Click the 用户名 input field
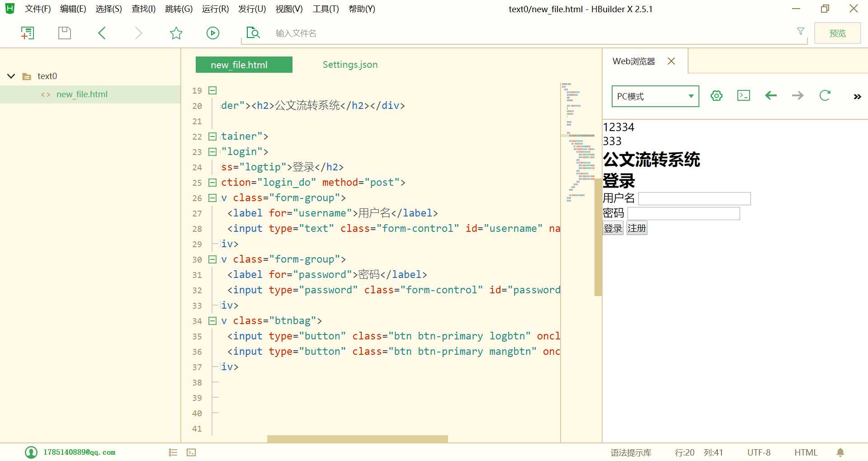 tap(694, 198)
